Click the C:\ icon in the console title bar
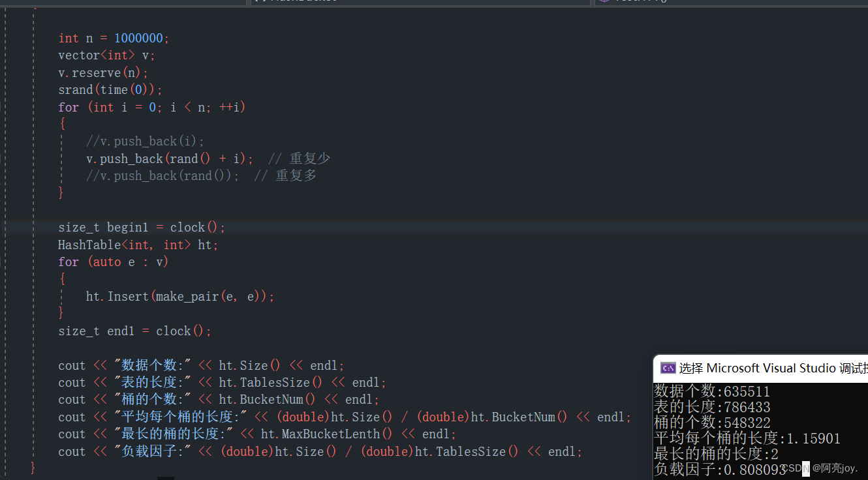Screen dimensions: 868x480 point(667,368)
